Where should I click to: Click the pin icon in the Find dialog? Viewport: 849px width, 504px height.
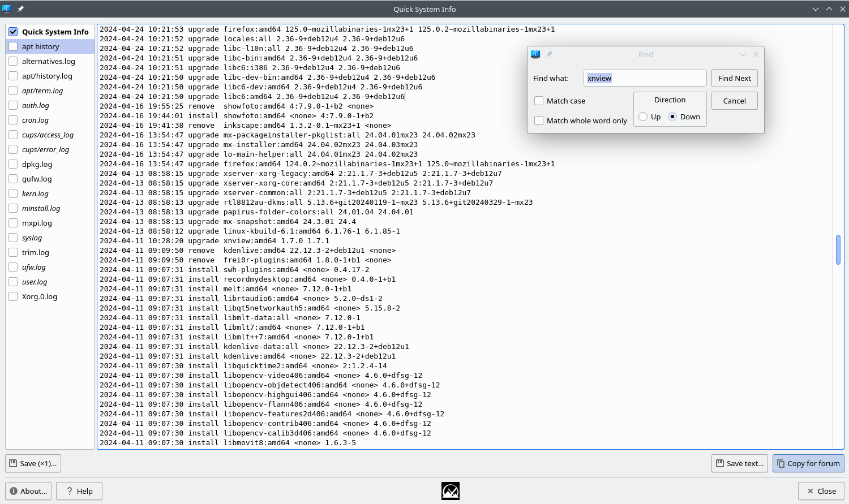(549, 54)
